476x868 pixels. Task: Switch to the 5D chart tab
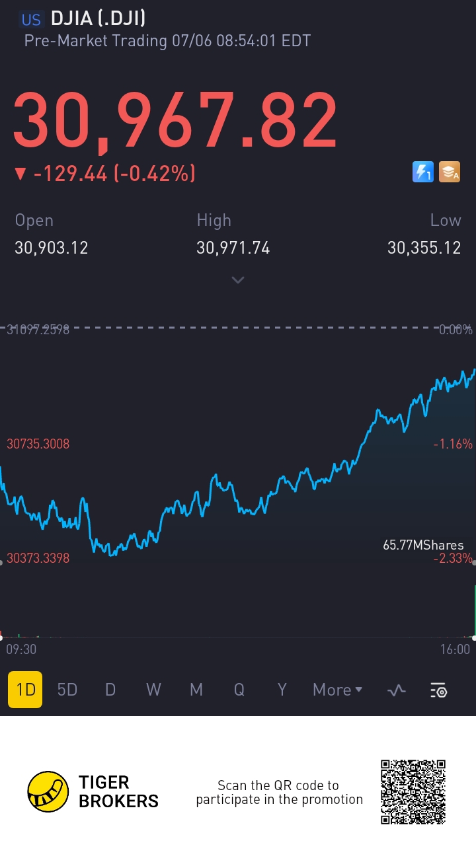coord(67,690)
